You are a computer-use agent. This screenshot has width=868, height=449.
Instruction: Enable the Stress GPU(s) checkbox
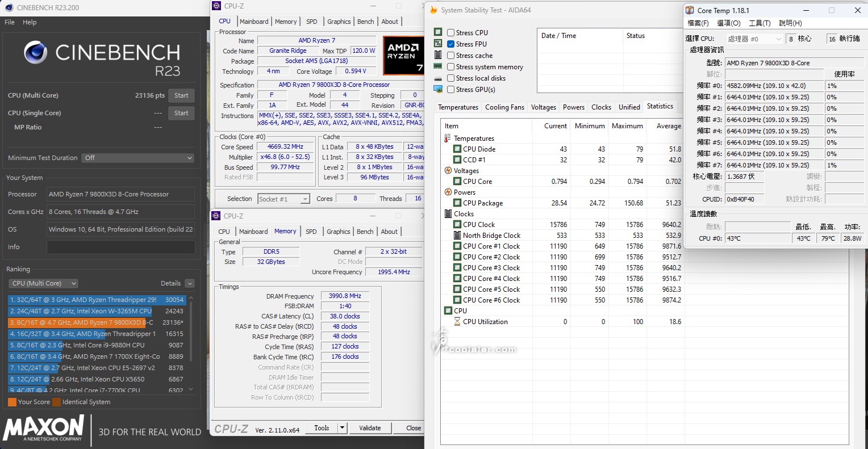tap(450, 89)
